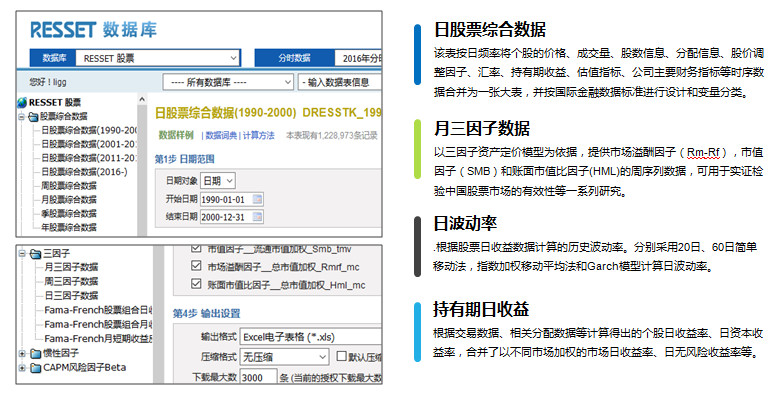The width and height of the screenshot is (777, 398).
Task: Click the 下载最大数 input field
Action: pos(258,377)
